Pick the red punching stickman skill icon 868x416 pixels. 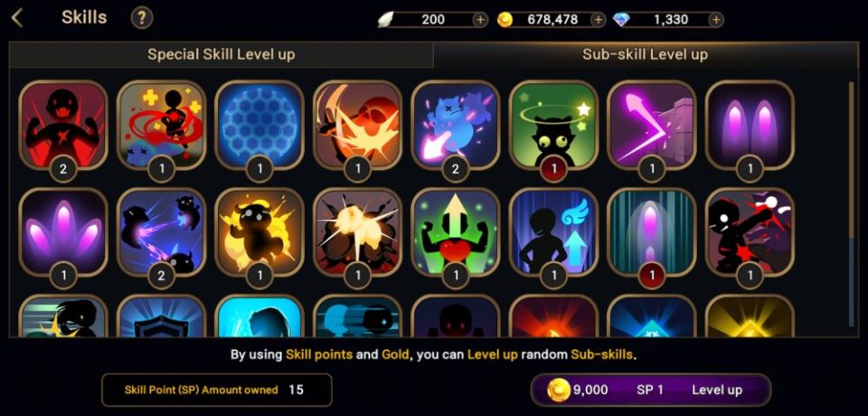(750, 232)
